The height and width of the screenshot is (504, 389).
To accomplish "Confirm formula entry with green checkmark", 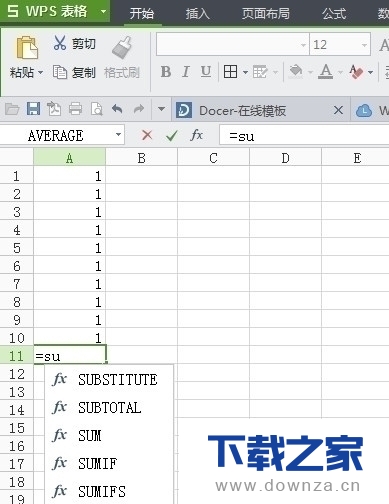I will coord(172,135).
